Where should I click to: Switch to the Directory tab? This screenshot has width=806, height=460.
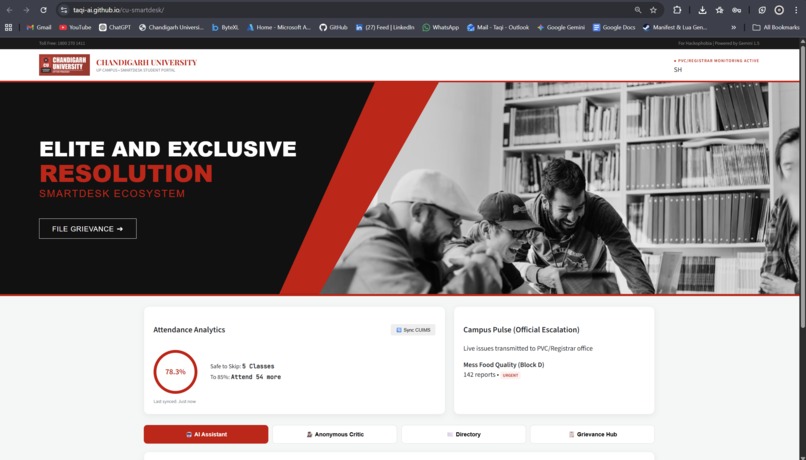(x=464, y=434)
